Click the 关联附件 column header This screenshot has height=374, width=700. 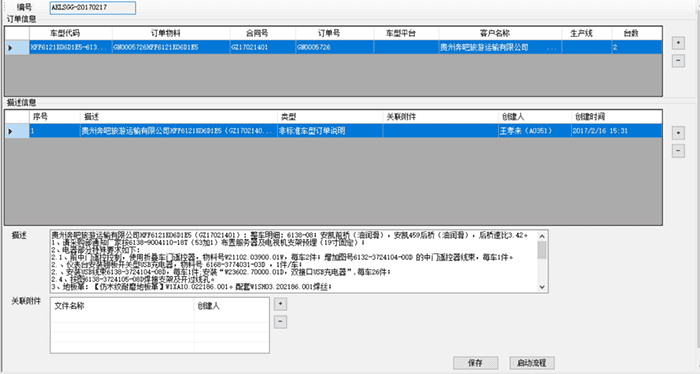[440, 117]
